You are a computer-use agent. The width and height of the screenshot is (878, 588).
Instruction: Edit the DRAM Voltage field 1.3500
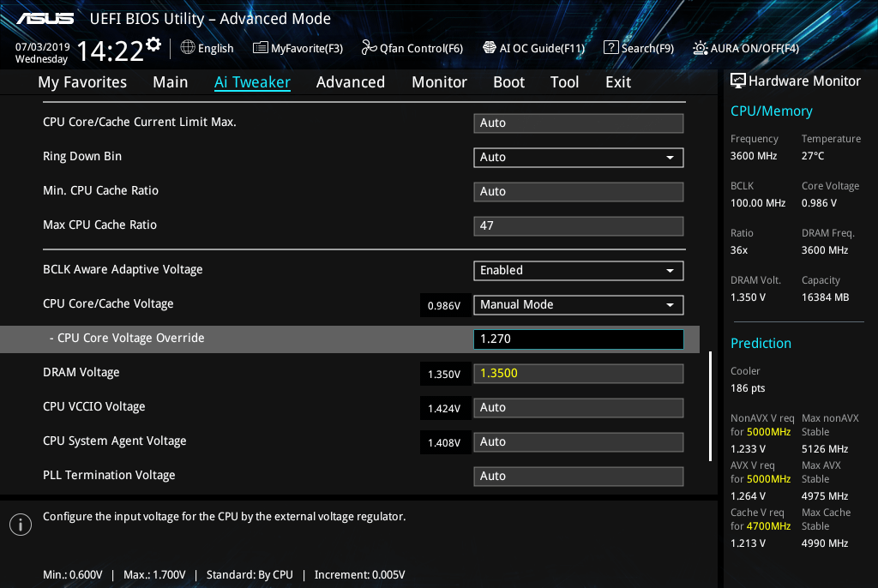click(579, 374)
